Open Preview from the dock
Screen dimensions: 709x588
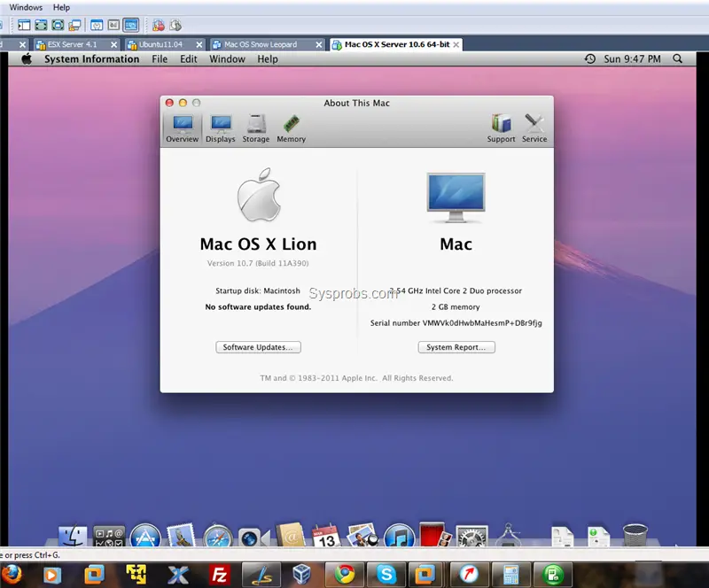point(362,536)
